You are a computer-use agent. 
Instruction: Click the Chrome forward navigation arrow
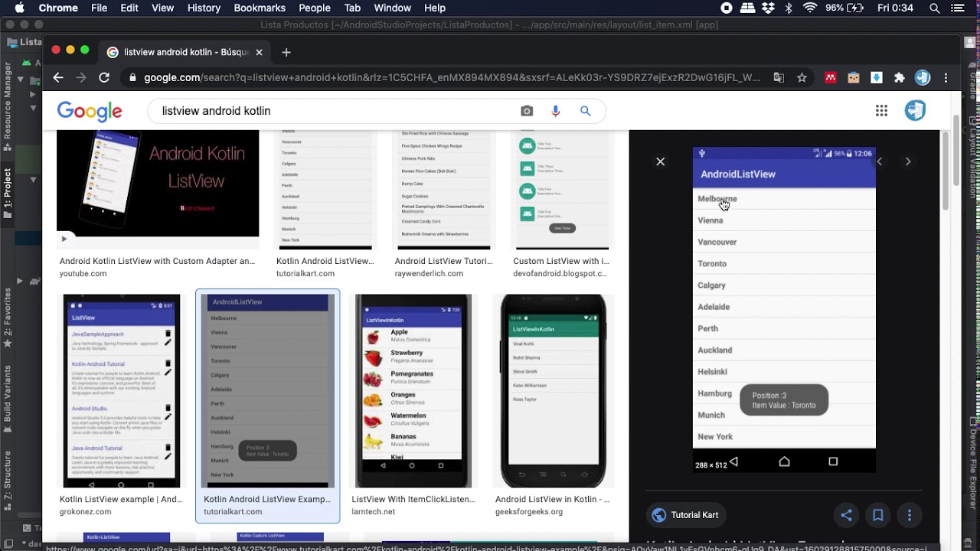(81, 77)
